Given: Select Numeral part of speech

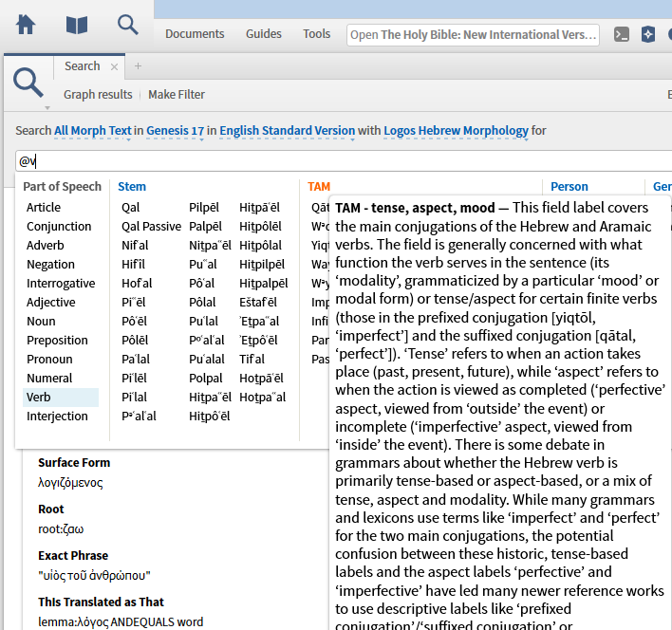Looking at the screenshot, I should point(49,379).
